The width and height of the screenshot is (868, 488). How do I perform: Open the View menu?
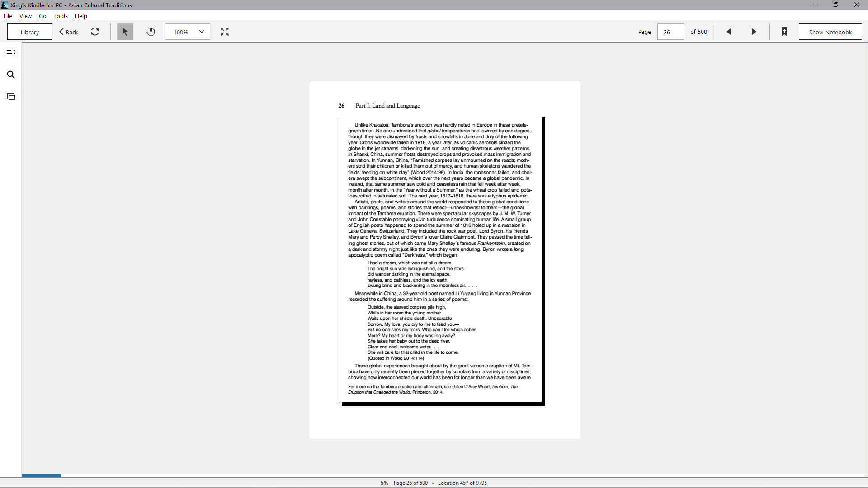(x=25, y=16)
